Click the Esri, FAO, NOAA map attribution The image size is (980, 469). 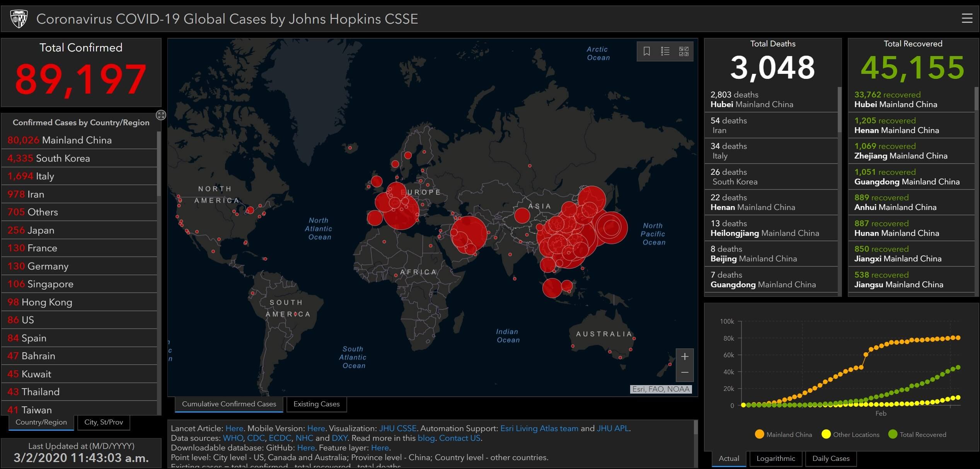pyautogui.click(x=661, y=389)
